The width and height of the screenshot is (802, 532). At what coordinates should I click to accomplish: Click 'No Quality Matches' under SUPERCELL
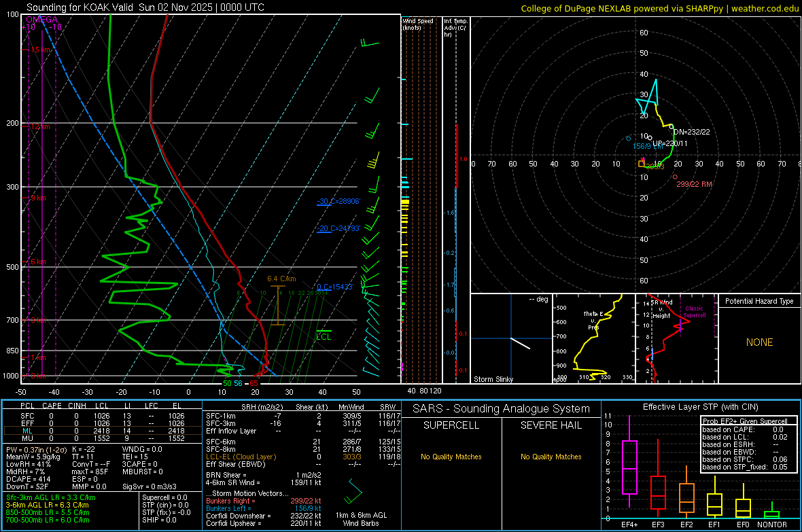(x=451, y=457)
